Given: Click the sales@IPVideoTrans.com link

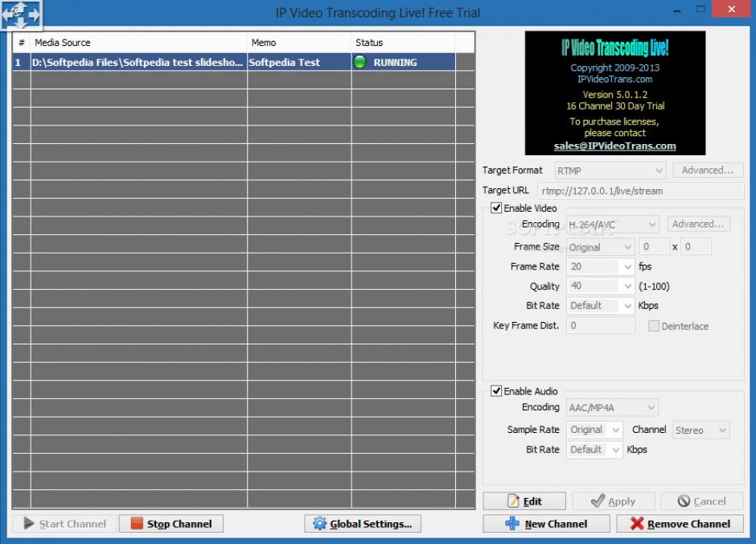Looking at the screenshot, I should tap(614, 146).
